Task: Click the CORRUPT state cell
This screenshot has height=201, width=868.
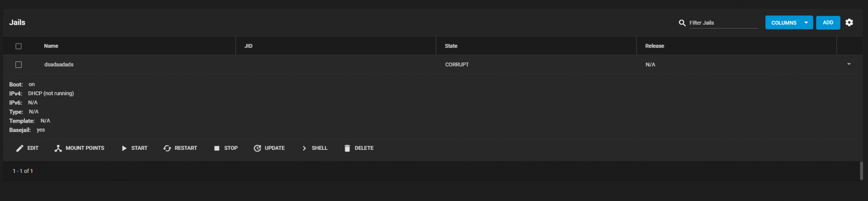Action: tap(457, 65)
